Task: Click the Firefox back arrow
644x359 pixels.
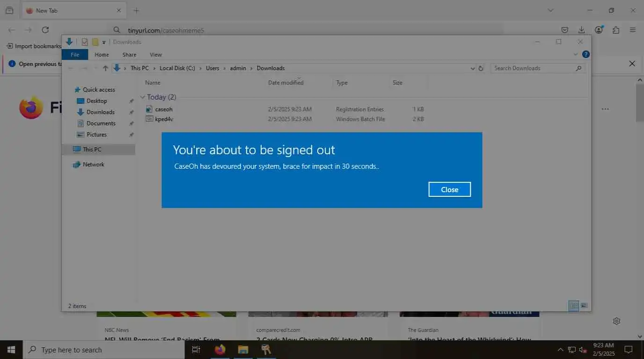Action: point(12,30)
